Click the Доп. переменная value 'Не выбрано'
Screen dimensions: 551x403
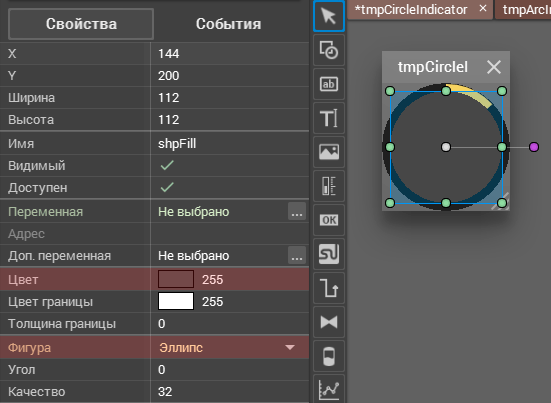(194, 255)
